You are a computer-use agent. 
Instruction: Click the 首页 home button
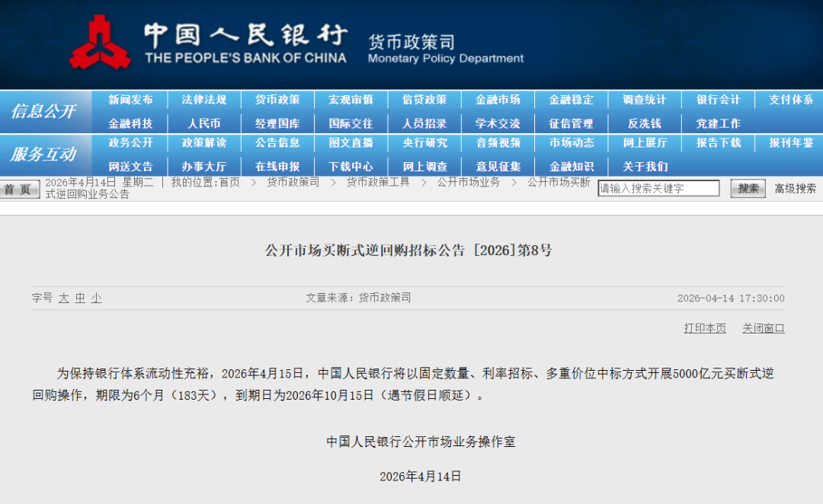pos(20,189)
